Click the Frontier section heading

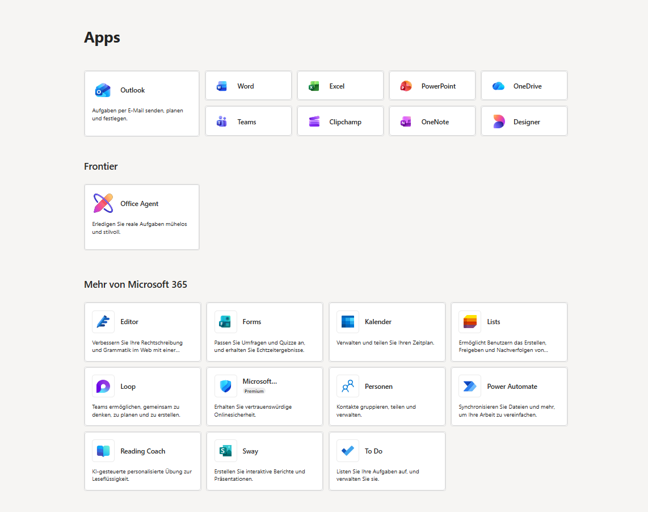pos(101,166)
